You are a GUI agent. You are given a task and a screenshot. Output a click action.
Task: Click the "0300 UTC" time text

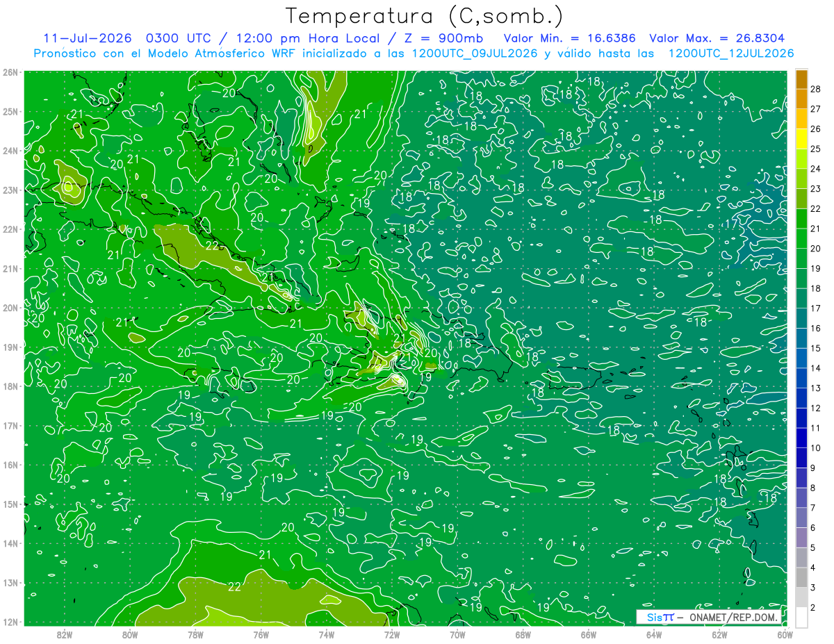point(179,38)
